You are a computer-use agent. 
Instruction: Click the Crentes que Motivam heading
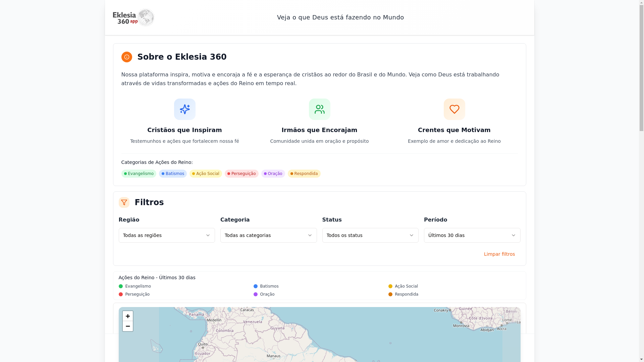coord(454,130)
